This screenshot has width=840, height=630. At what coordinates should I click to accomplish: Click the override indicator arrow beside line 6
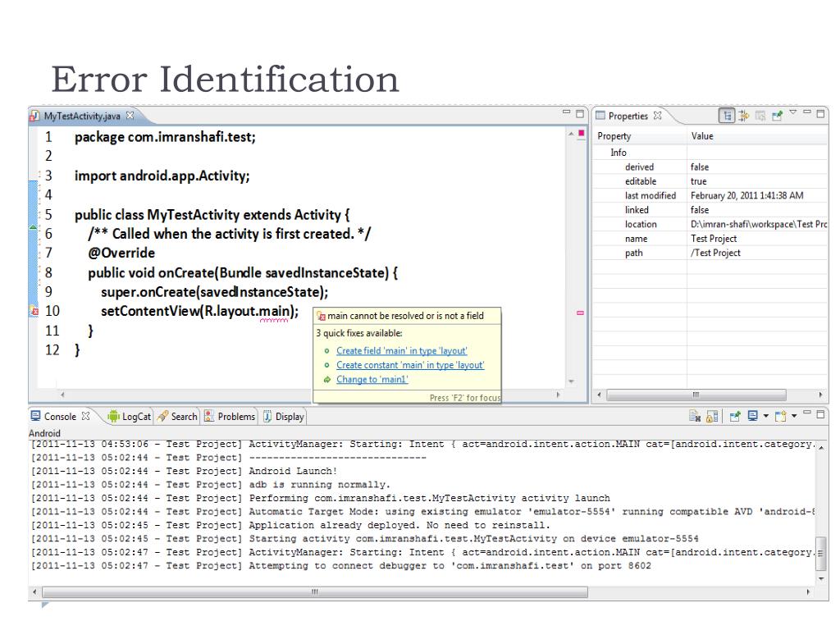point(33,227)
